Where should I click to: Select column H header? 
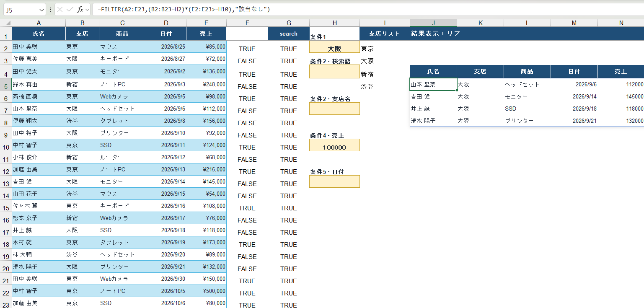click(334, 23)
